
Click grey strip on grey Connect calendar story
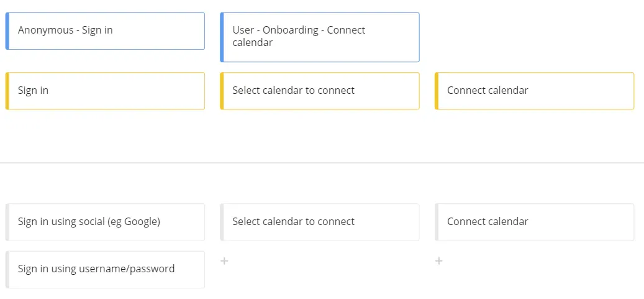pos(437,222)
